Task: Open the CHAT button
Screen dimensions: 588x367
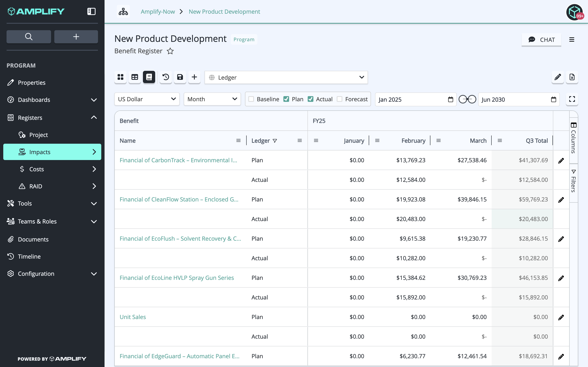Action: [541, 40]
